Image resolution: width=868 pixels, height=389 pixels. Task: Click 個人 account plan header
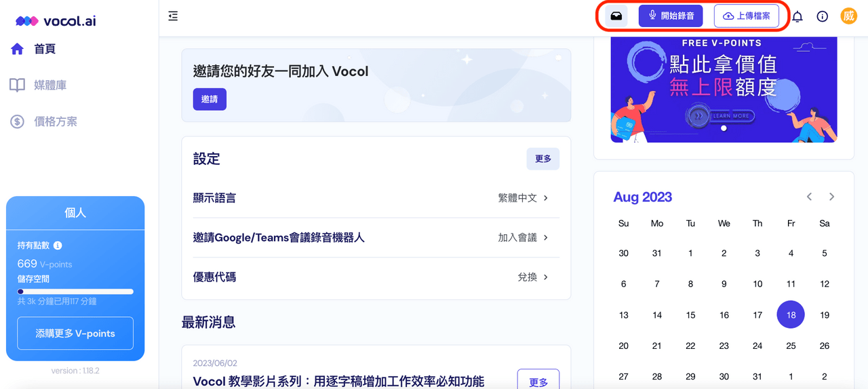click(75, 212)
